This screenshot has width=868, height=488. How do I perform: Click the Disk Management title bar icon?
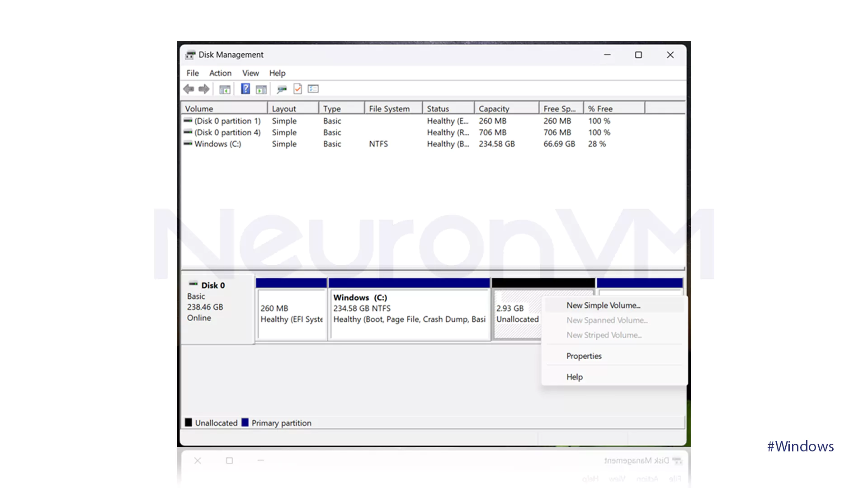190,55
